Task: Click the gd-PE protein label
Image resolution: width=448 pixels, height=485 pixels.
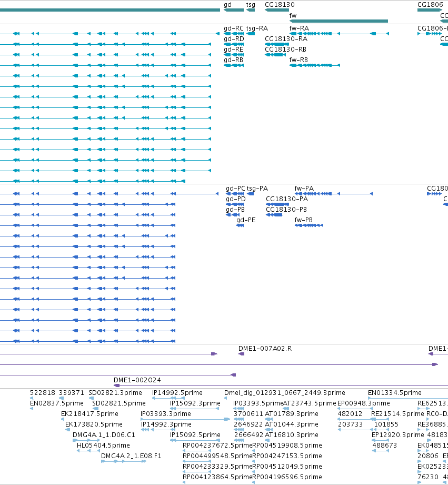Action: (x=246, y=220)
